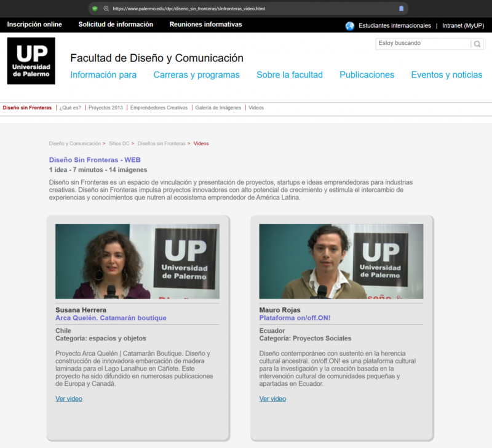
Task: Click the search magnifier button
Action: (x=477, y=44)
